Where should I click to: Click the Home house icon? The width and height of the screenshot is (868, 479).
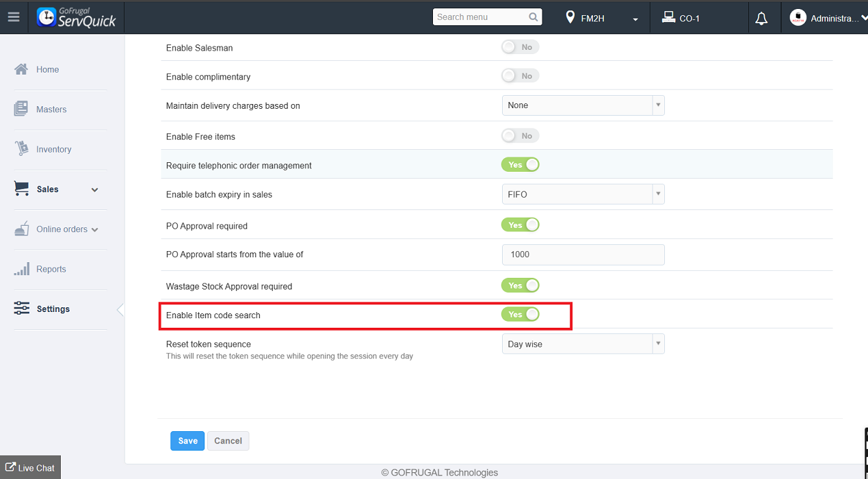[21, 69]
